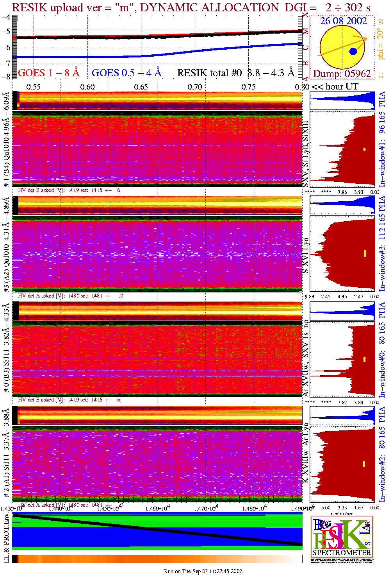
Task: Click the red GOES 1 – 8 Å legend label
Action: coord(48,73)
